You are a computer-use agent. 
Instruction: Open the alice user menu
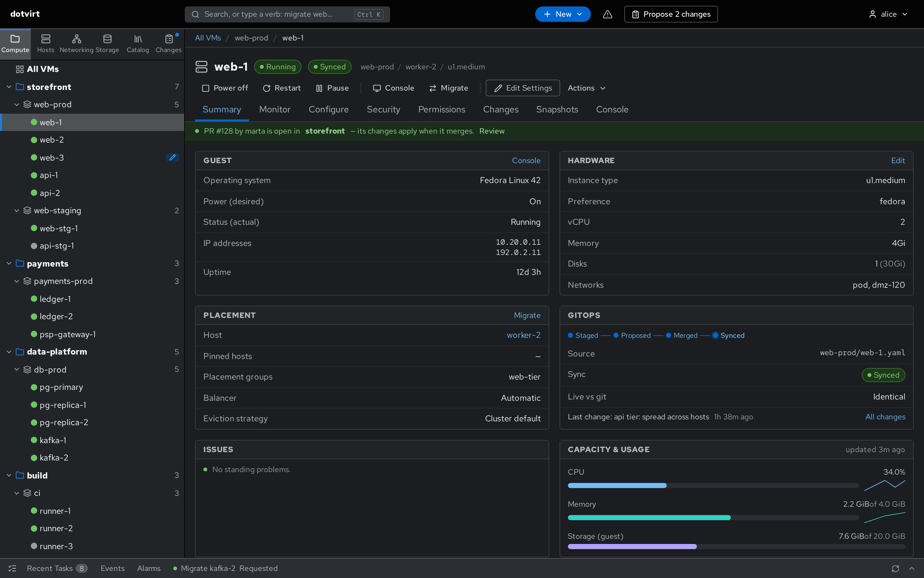(x=888, y=14)
